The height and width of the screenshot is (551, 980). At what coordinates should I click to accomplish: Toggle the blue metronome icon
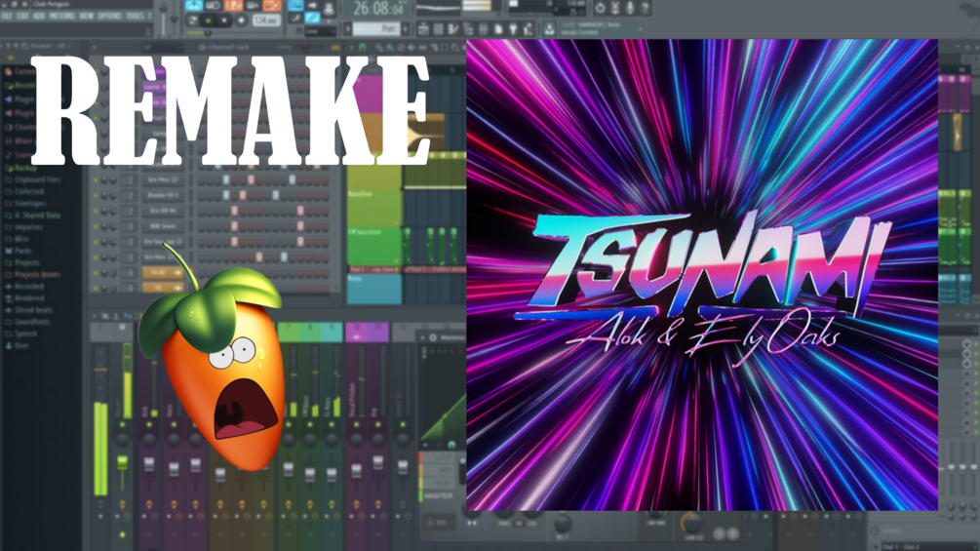(194, 6)
